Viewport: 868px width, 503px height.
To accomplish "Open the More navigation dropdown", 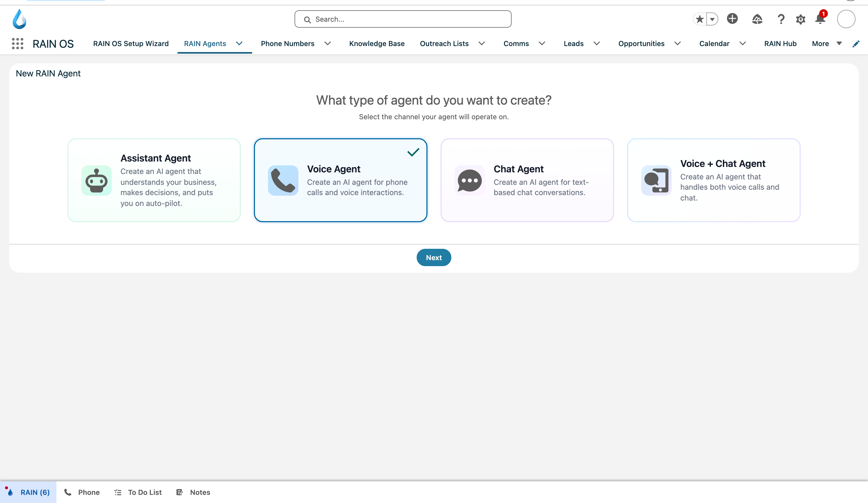I will 827,44.
